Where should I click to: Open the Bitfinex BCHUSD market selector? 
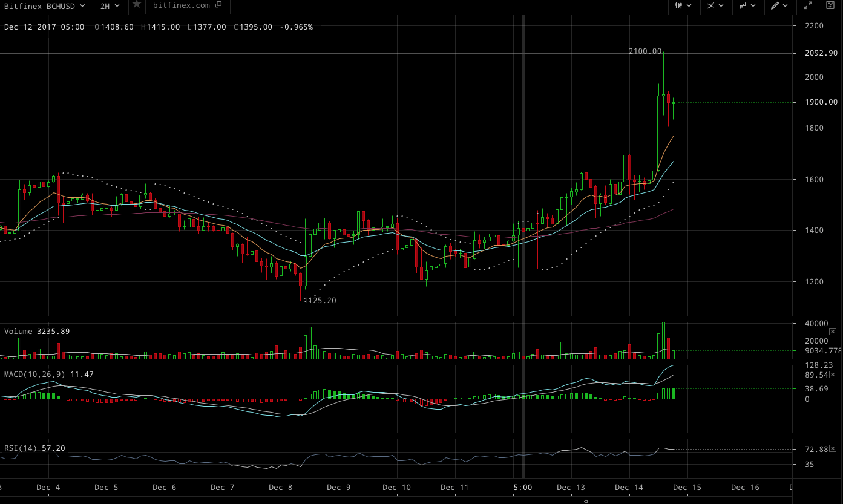tap(45, 5)
